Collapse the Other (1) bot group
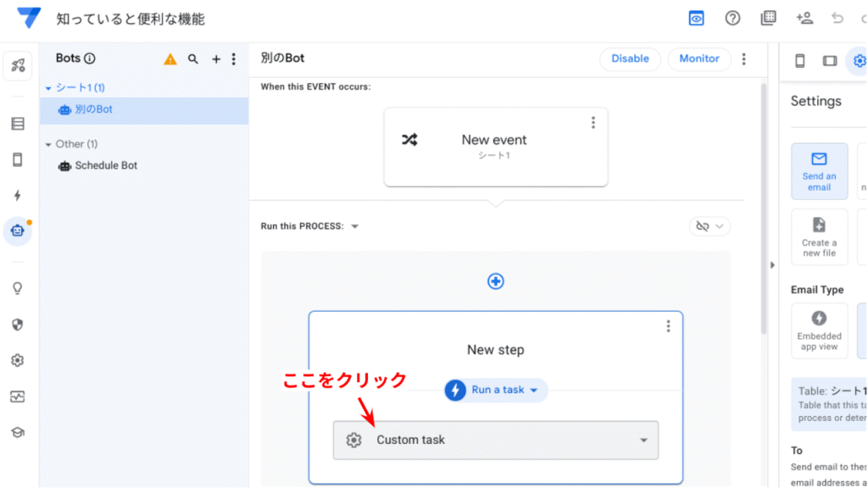868x488 pixels. click(x=48, y=144)
